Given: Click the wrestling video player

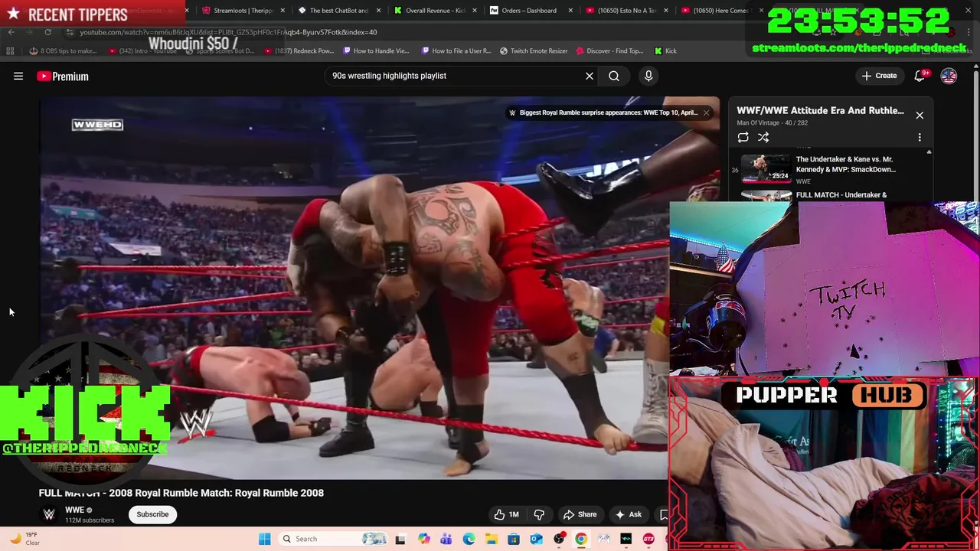Looking at the screenshot, I should click(354, 288).
